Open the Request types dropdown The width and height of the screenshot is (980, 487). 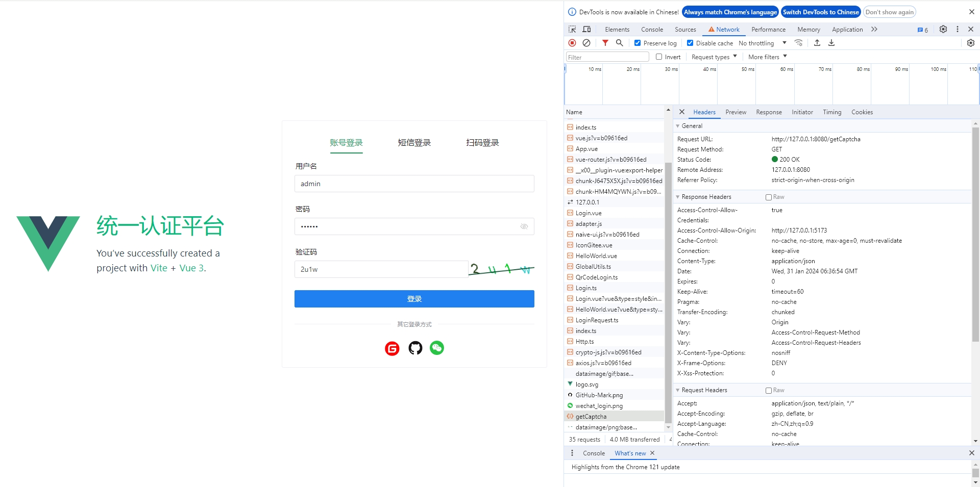714,57
